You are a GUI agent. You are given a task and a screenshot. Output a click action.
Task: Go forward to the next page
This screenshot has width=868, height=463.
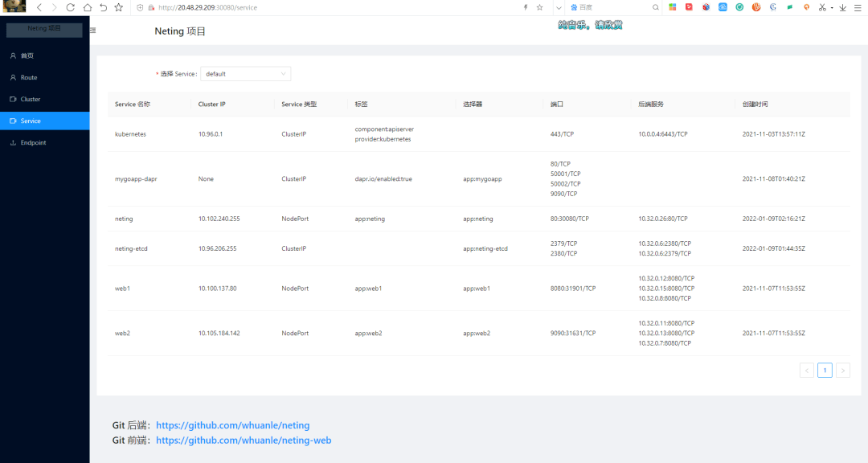pyautogui.click(x=55, y=7)
